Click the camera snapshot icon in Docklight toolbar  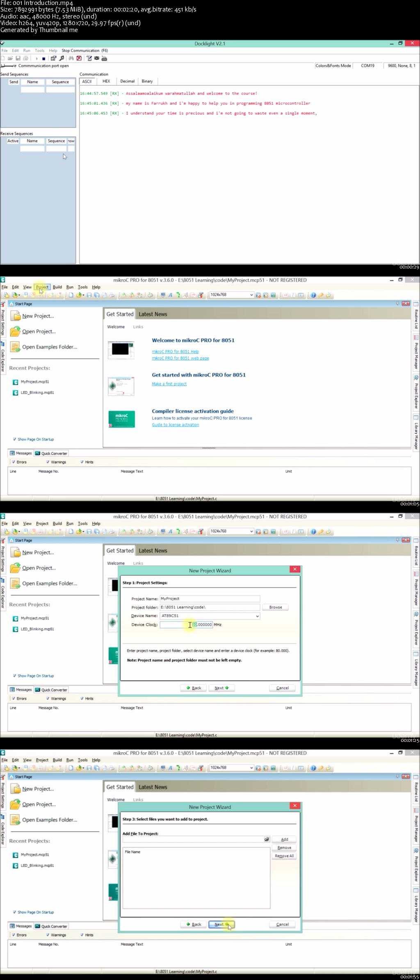[x=97, y=58]
